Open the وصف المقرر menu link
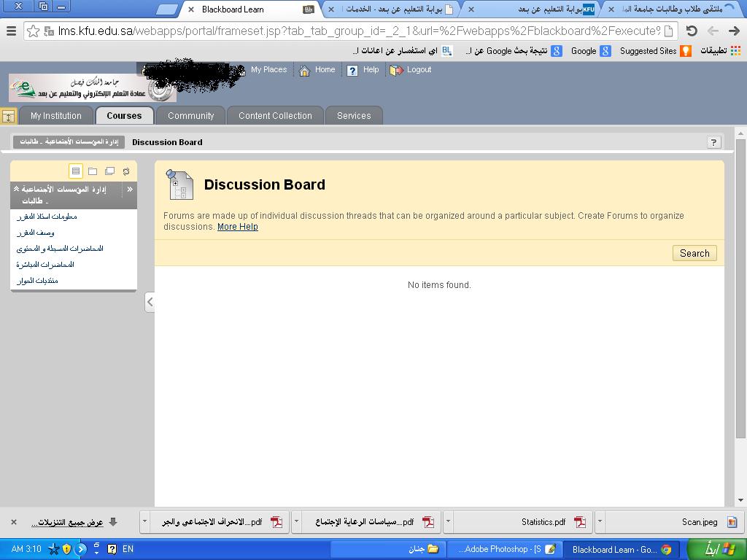 tap(36, 233)
